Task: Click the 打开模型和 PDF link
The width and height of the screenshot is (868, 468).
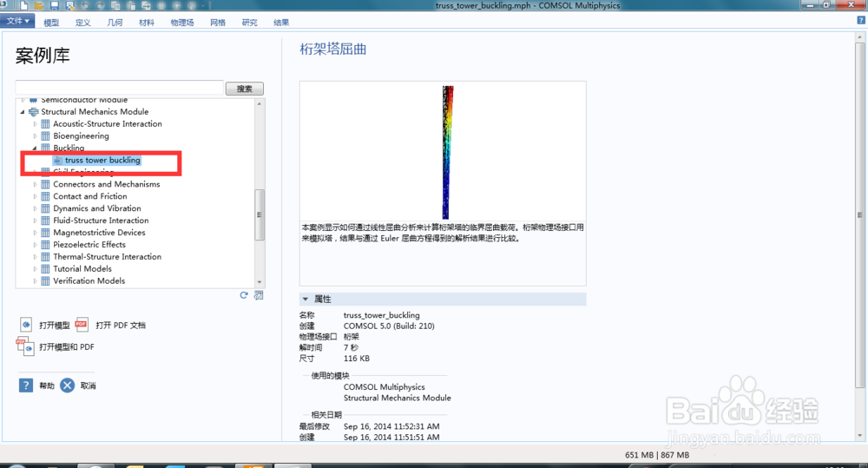Action: click(x=67, y=346)
